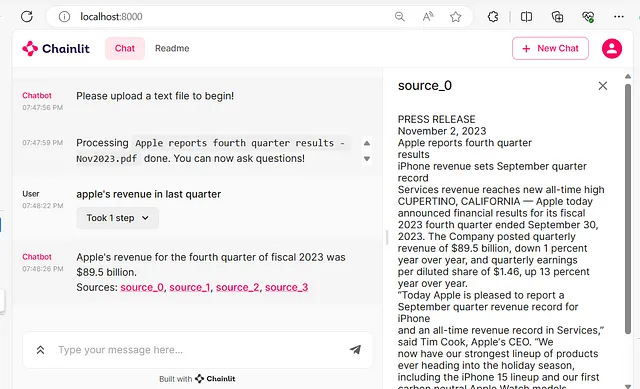Viewport: 640px width, 389px height.
Task: Click "Please upload a text file to begin!" message
Action: point(155,96)
